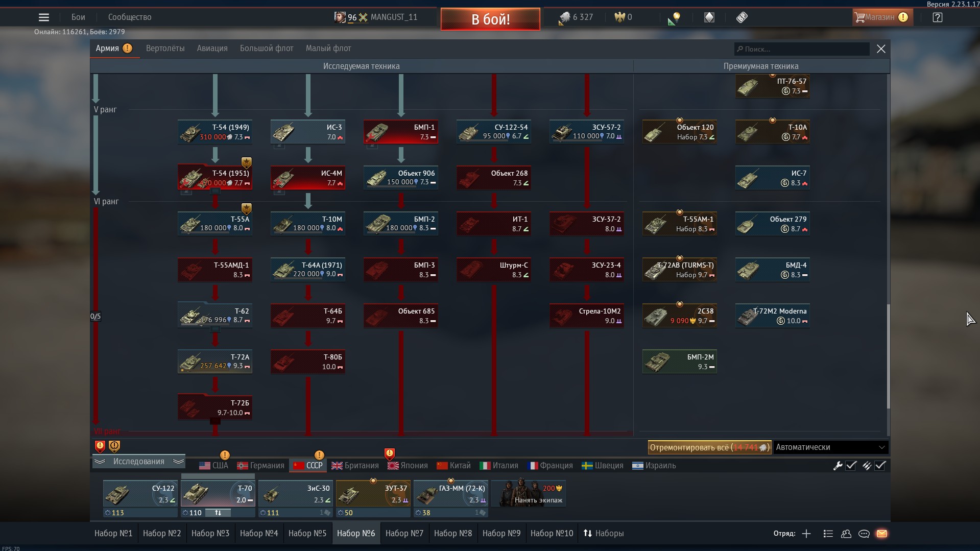Click the Silver Lions balance 6 327
The width and height of the screenshot is (980, 551).
click(x=576, y=17)
